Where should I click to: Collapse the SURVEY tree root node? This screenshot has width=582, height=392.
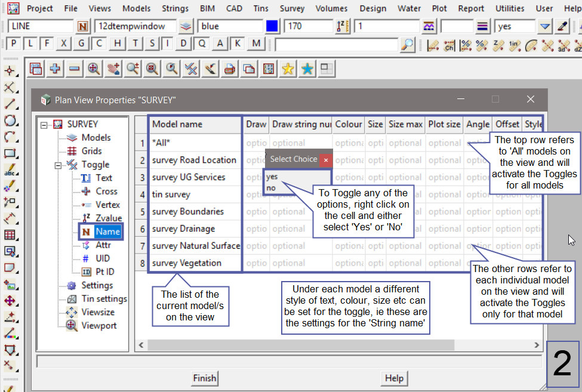[x=44, y=125]
